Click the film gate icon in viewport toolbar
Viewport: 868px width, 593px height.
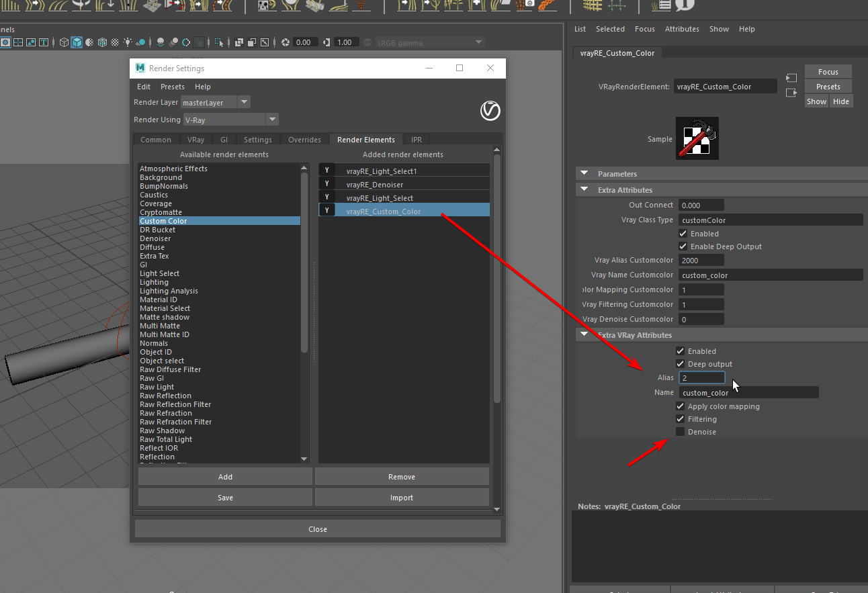[18, 42]
